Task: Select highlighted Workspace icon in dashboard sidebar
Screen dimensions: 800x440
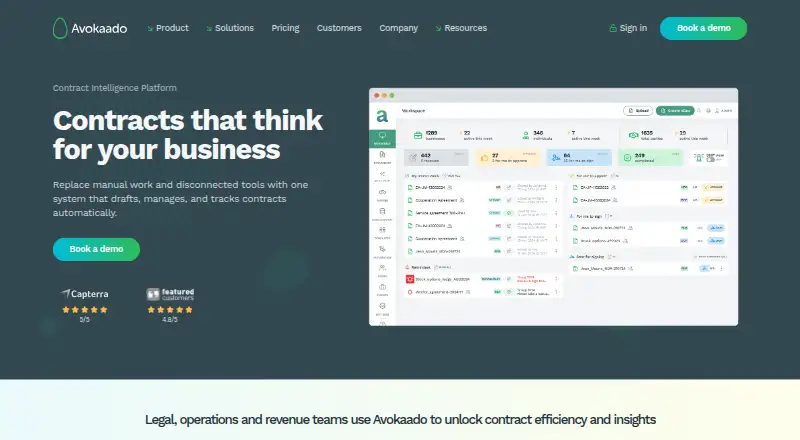Action: tap(382, 138)
